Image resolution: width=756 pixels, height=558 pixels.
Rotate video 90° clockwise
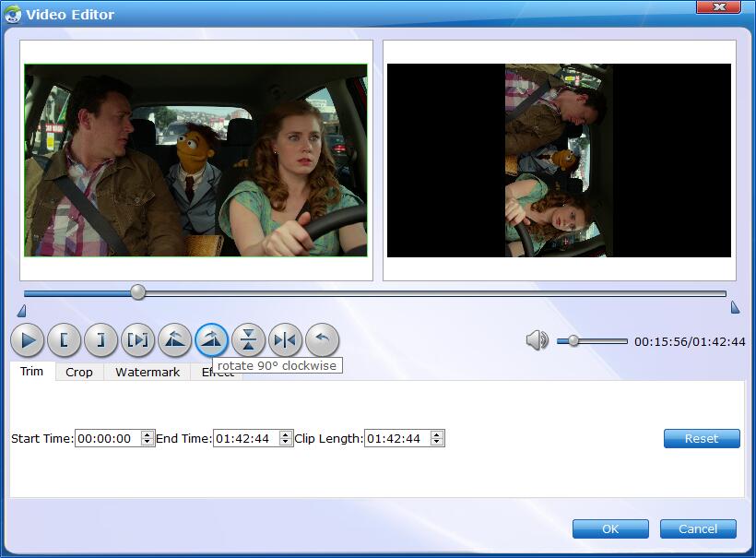point(212,340)
